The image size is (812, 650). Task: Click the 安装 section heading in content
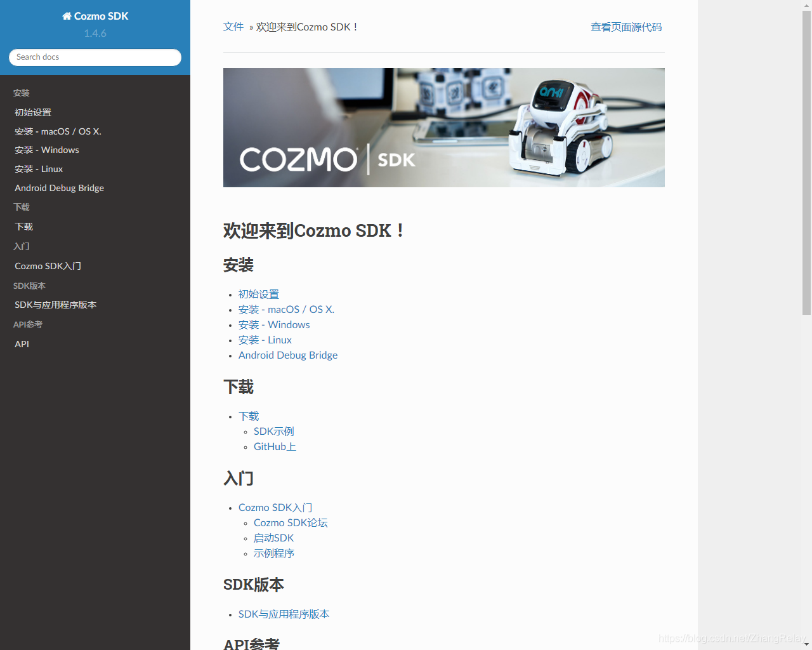[239, 265]
